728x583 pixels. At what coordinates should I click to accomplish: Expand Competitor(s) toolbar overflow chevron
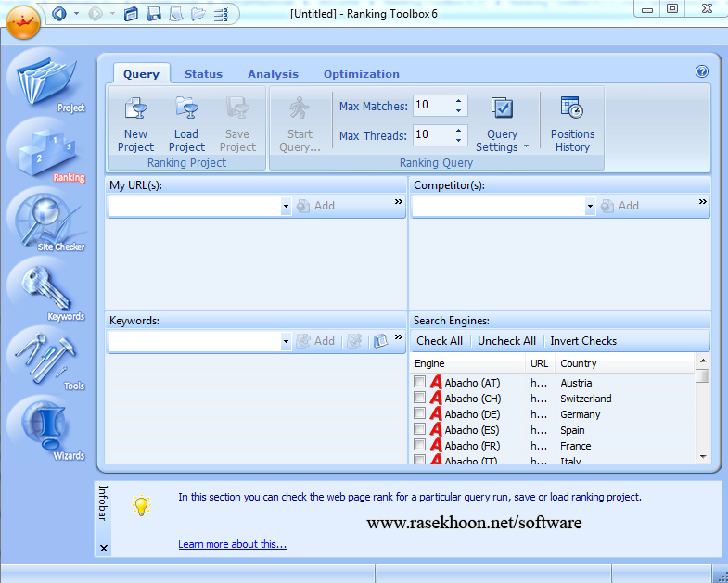(x=702, y=201)
